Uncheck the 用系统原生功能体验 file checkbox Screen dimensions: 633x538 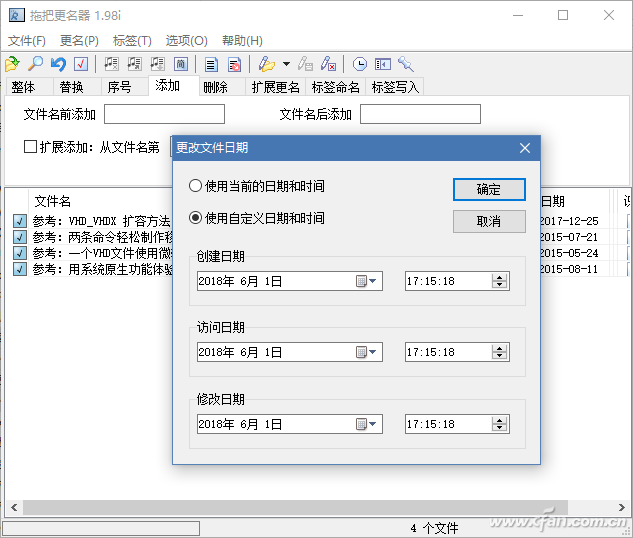click(20, 269)
